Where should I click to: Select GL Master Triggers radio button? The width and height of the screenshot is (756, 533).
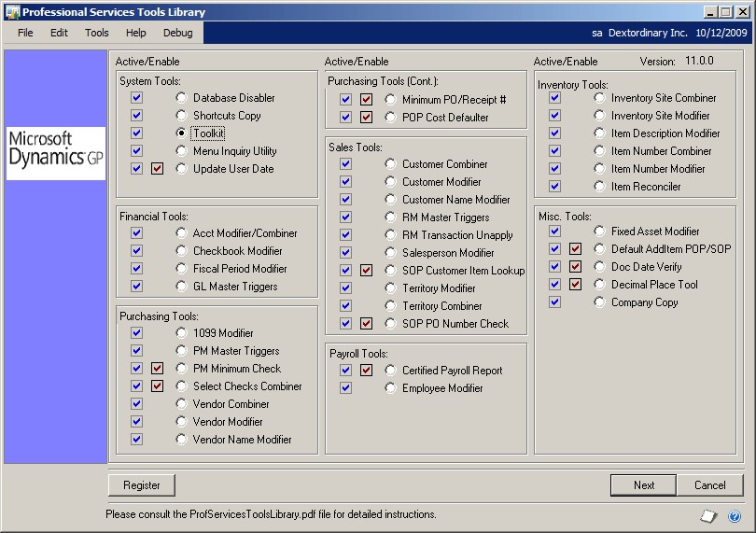click(x=181, y=287)
